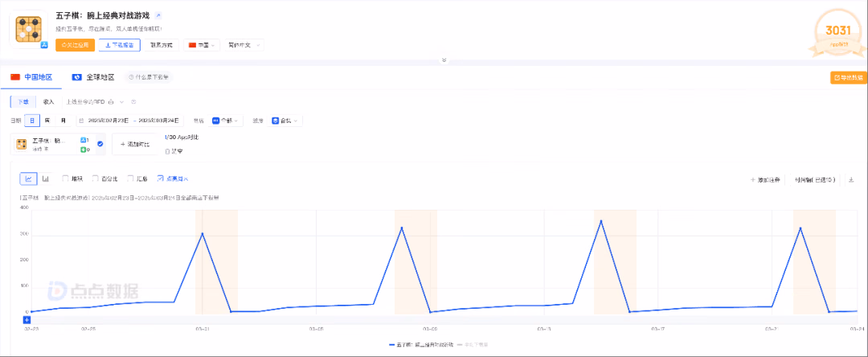Switch to line chart view
The image size is (868, 357).
(28, 178)
